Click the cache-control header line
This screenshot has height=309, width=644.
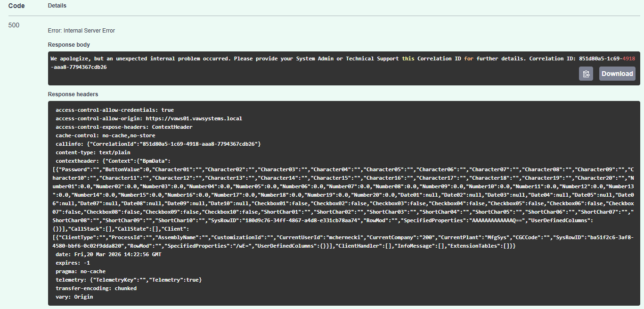click(x=105, y=135)
